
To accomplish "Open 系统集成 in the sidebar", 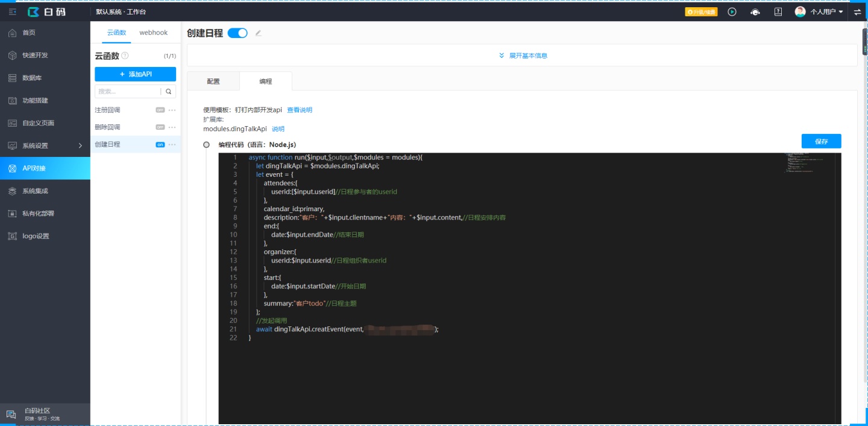I will 45,191.
